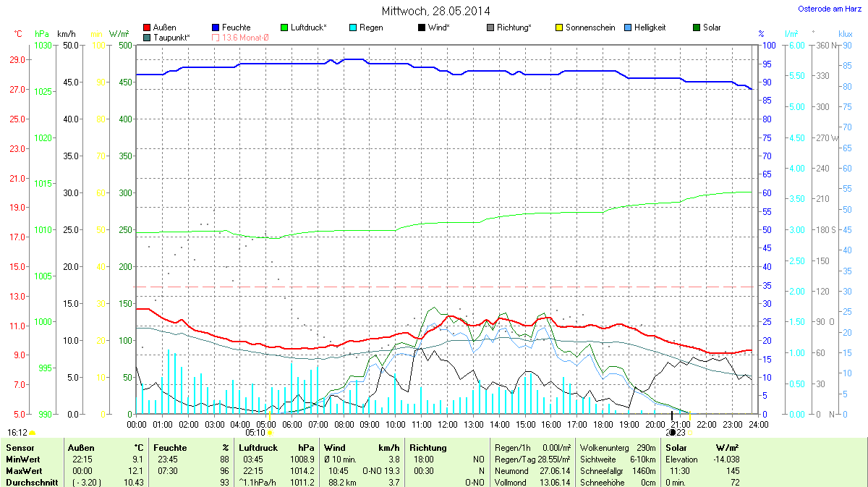868x487 pixels.
Task: Click the Durchschnitt row label
Action: 31,482
